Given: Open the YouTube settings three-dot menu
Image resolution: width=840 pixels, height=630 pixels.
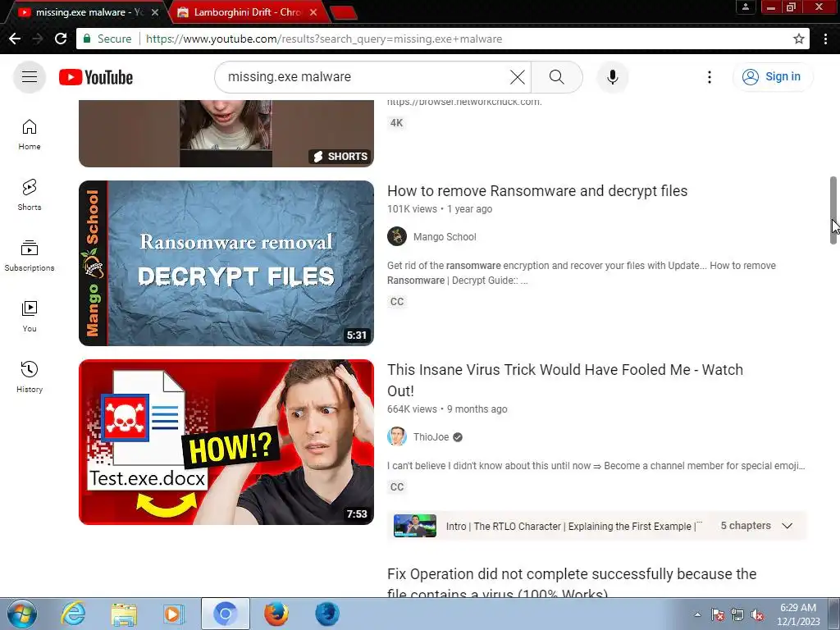Looking at the screenshot, I should 710,77.
